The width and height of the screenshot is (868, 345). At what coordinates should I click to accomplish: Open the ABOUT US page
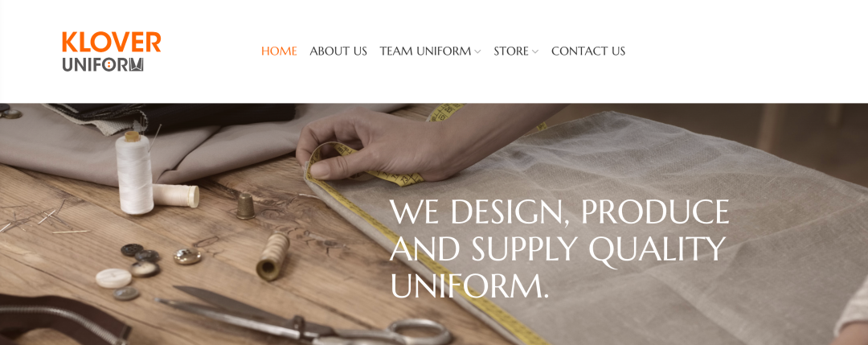338,51
